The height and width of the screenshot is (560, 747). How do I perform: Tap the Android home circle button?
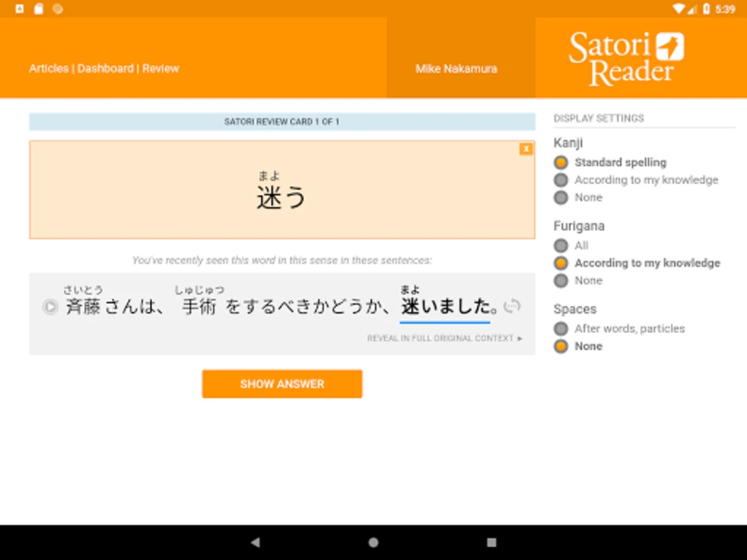pos(374,542)
